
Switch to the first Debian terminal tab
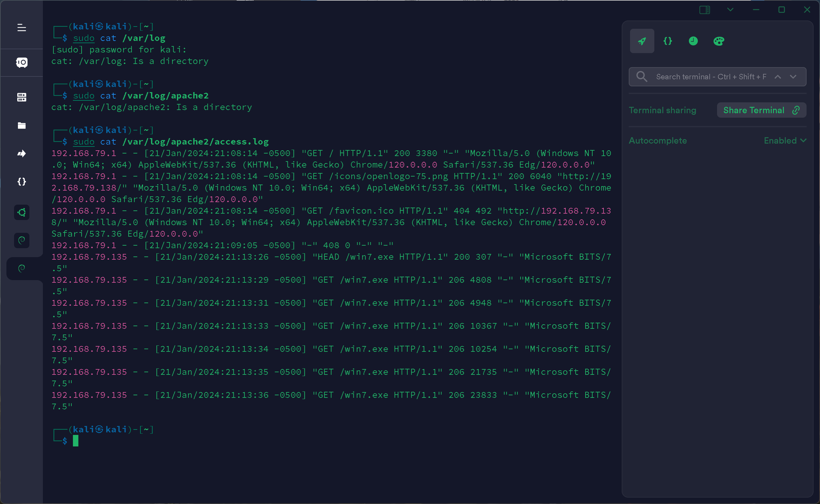(x=22, y=240)
